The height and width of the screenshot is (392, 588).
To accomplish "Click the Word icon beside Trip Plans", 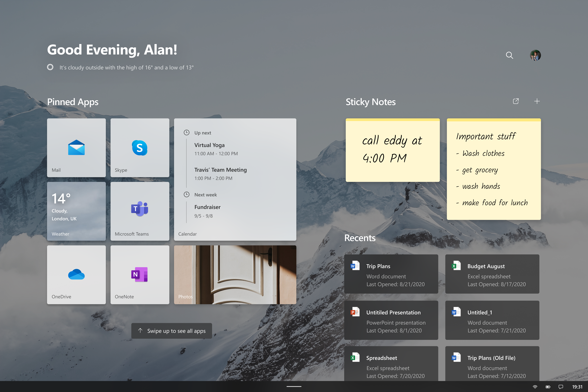I will pyautogui.click(x=355, y=265).
